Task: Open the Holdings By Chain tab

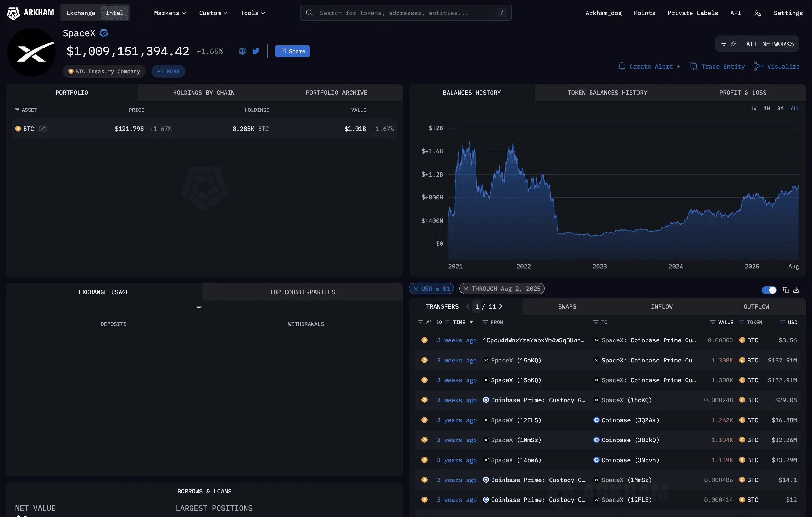Action: coord(204,93)
